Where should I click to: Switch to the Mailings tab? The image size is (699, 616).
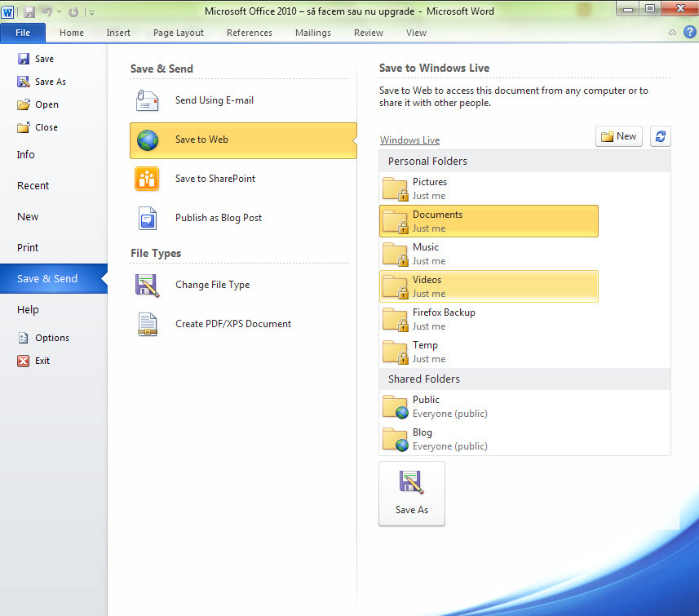(313, 33)
